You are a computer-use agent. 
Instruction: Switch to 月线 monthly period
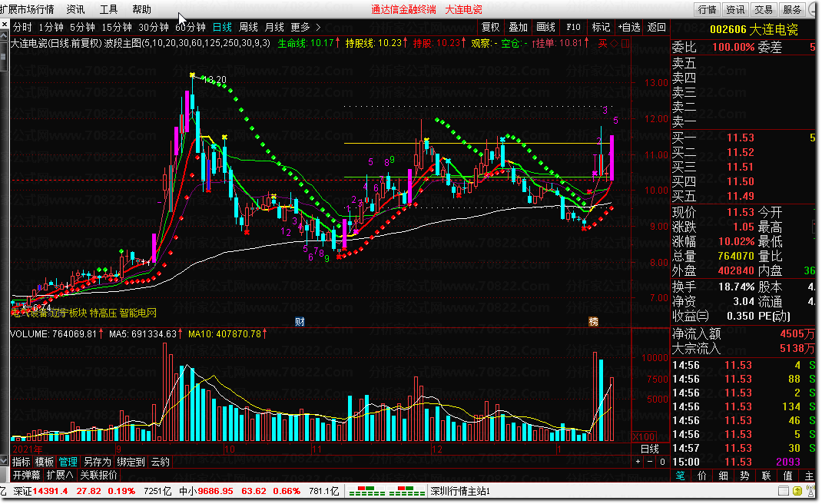274,27
